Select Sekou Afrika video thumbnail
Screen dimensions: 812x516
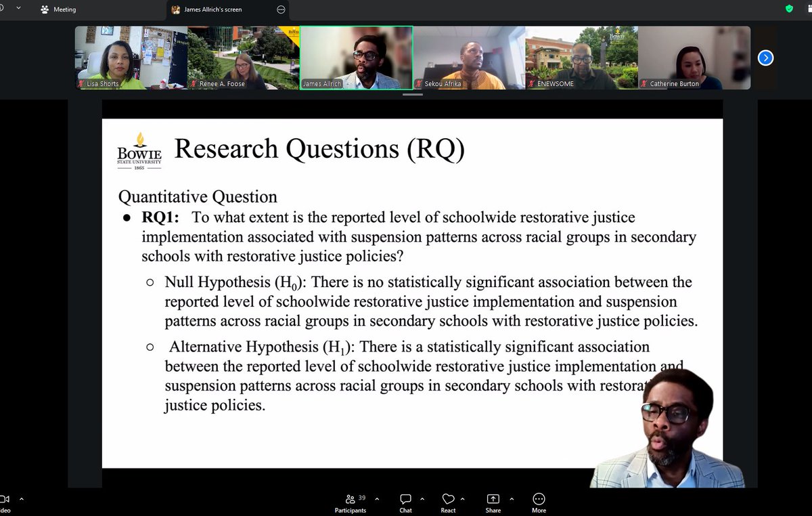coord(470,58)
